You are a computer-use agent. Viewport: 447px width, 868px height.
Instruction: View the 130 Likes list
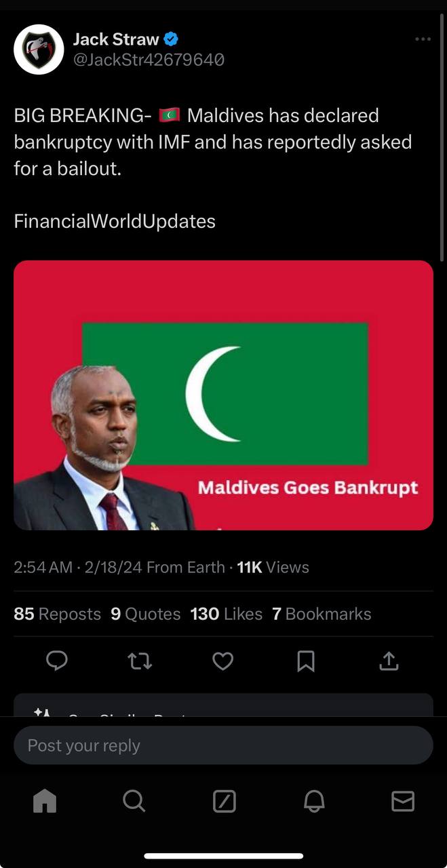tap(226, 614)
